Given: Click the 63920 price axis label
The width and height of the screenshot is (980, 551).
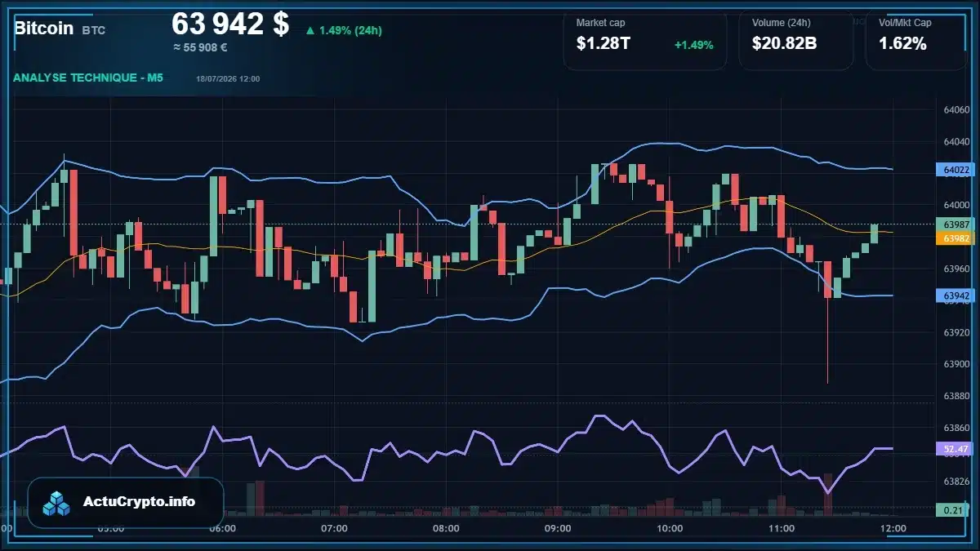Looking at the screenshot, I should pyautogui.click(x=955, y=332).
